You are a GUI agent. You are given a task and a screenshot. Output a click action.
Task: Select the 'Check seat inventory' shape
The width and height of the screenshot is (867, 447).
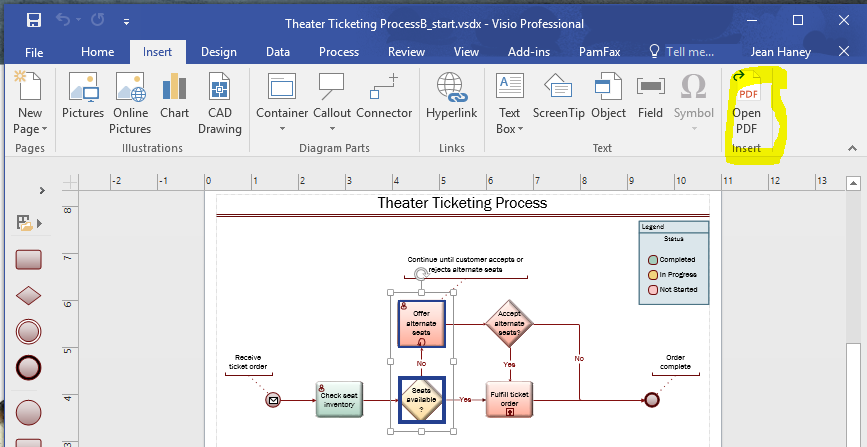[x=339, y=399]
